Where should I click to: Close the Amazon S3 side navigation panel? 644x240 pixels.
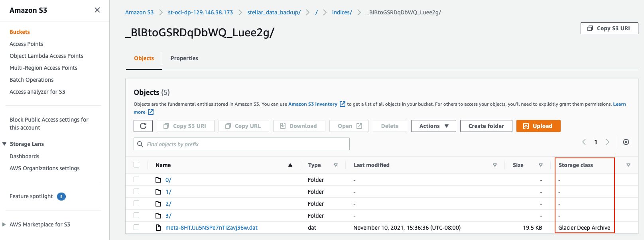point(97,10)
